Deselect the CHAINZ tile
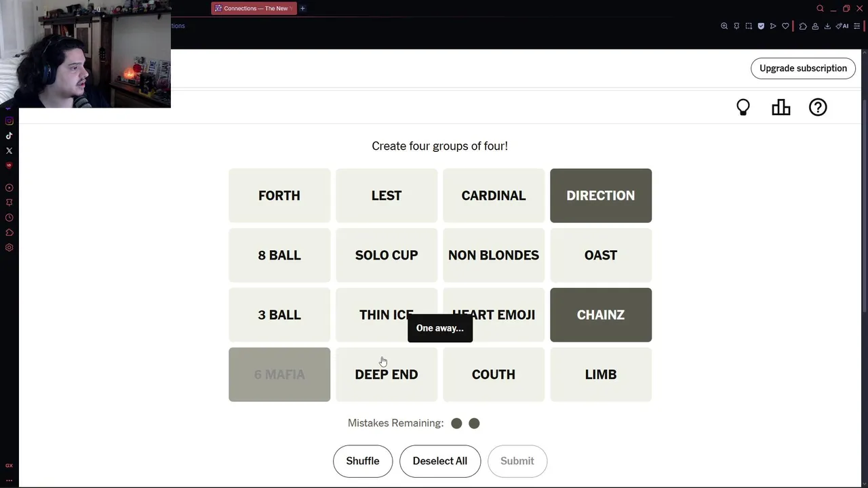868x488 pixels. point(600,314)
